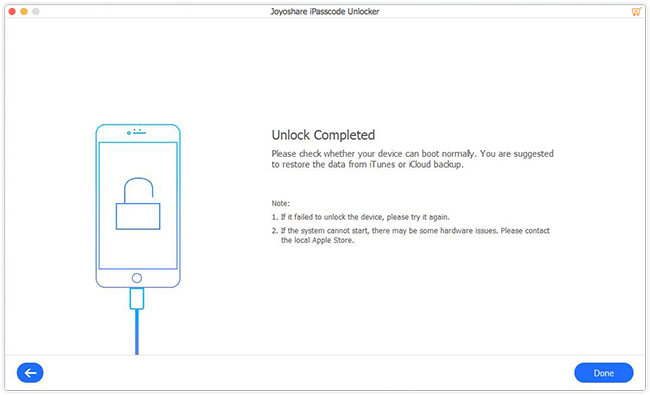The width and height of the screenshot is (650, 395).
Task: Click the phone speaker and camera dots
Action: [136, 132]
